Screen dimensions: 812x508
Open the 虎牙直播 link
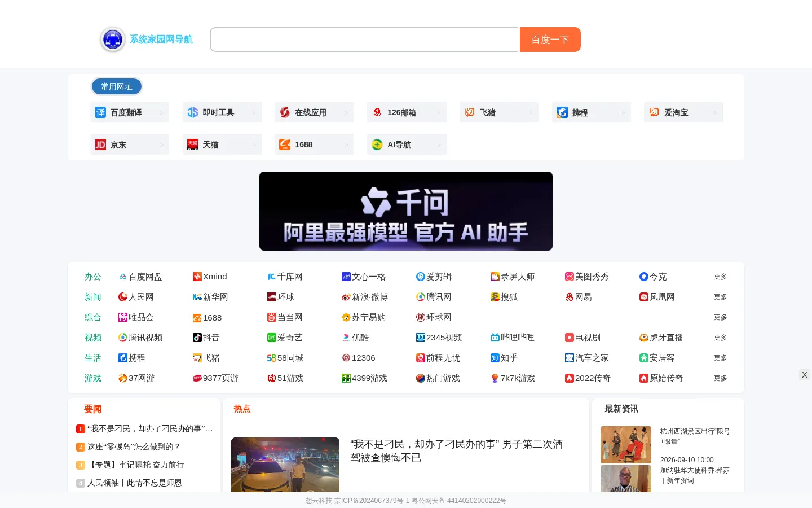pyautogui.click(x=661, y=338)
